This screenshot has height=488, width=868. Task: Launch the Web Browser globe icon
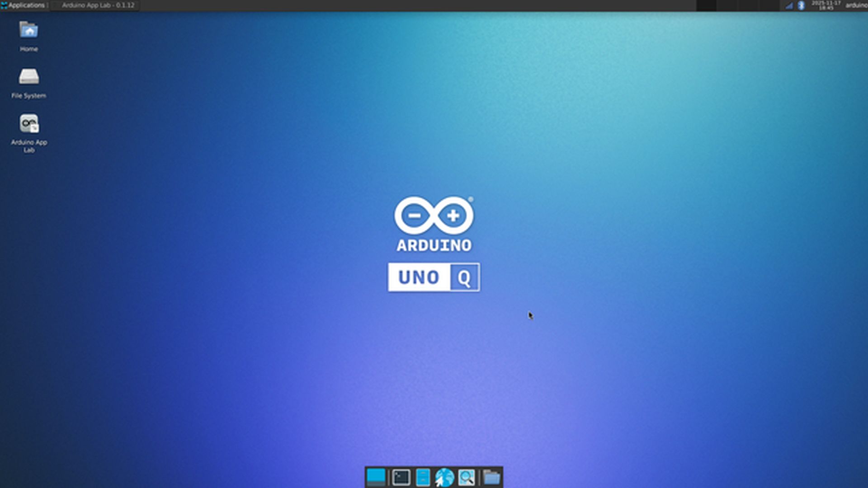(x=444, y=477)
